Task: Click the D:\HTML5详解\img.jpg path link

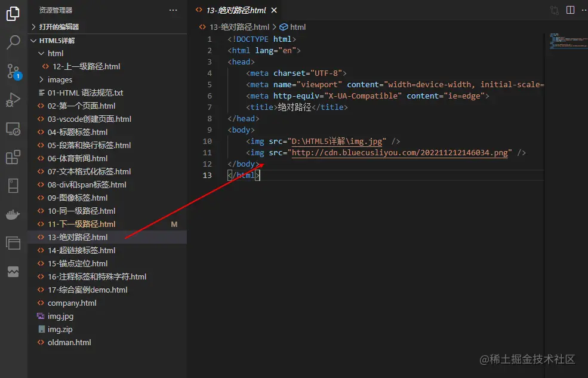Action: point(337,142)
